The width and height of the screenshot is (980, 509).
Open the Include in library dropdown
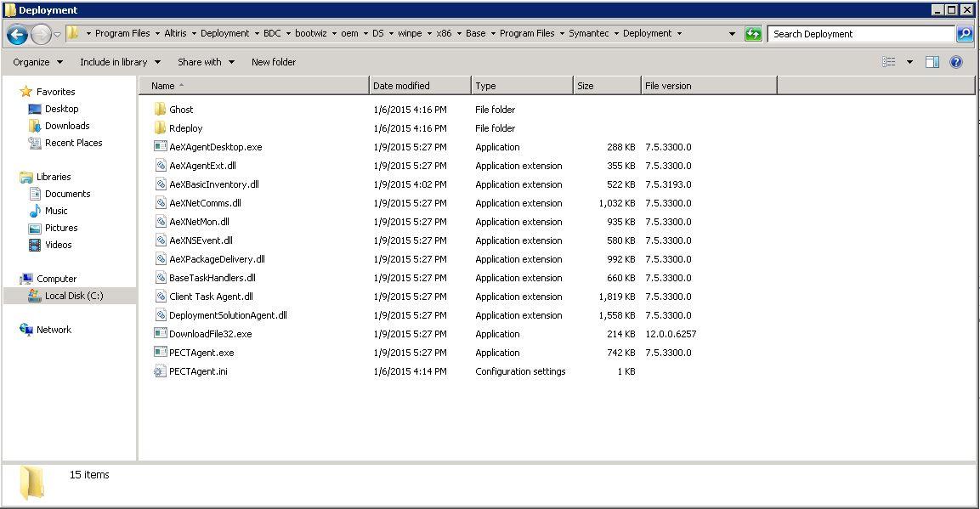click(x=120, y=62)
